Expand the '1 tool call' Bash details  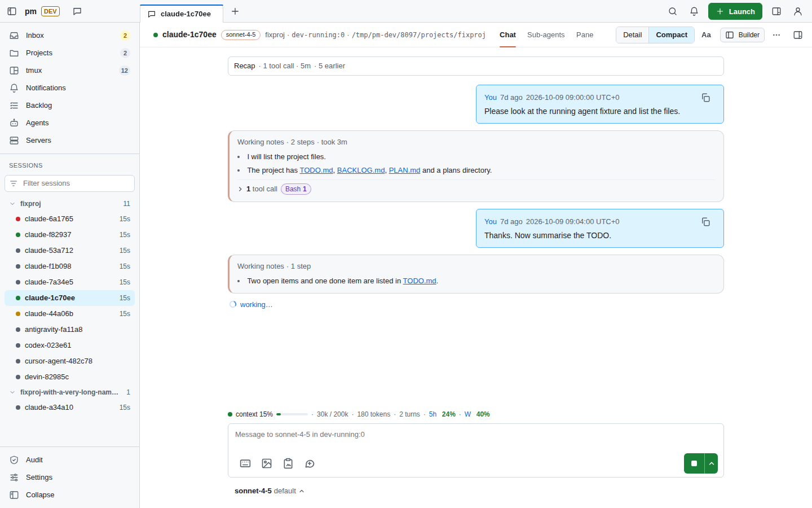pyautogui.click(x=273, y=189)
